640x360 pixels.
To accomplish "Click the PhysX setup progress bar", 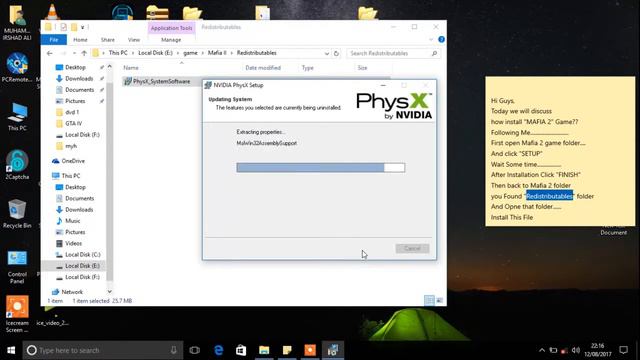I will [321, 167].
